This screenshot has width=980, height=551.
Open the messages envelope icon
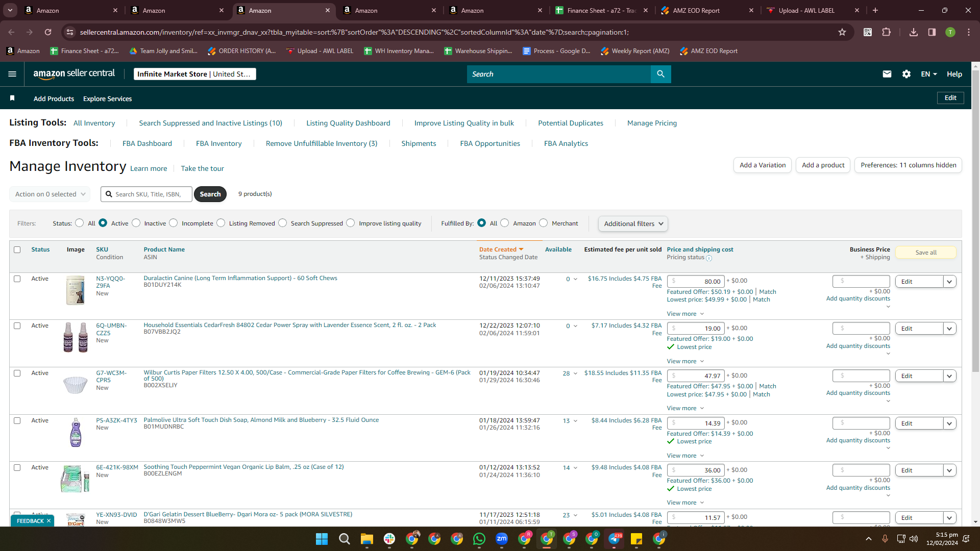pyautogui.click(x=887, y=74)
